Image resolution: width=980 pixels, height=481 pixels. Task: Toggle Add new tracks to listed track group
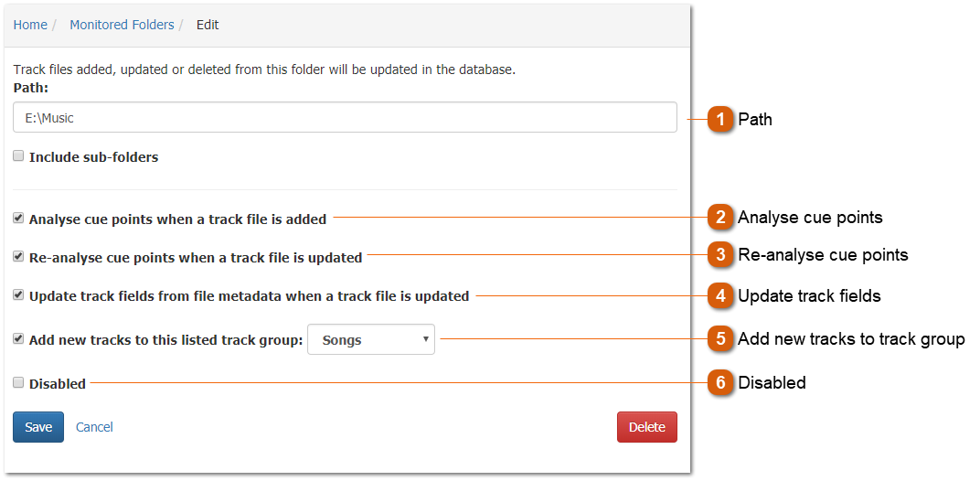point(18,339)
